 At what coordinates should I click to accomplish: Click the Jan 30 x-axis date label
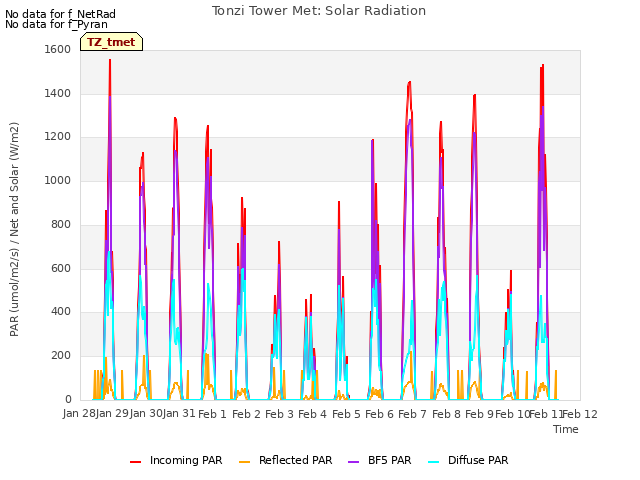click(x=146, y=413)
